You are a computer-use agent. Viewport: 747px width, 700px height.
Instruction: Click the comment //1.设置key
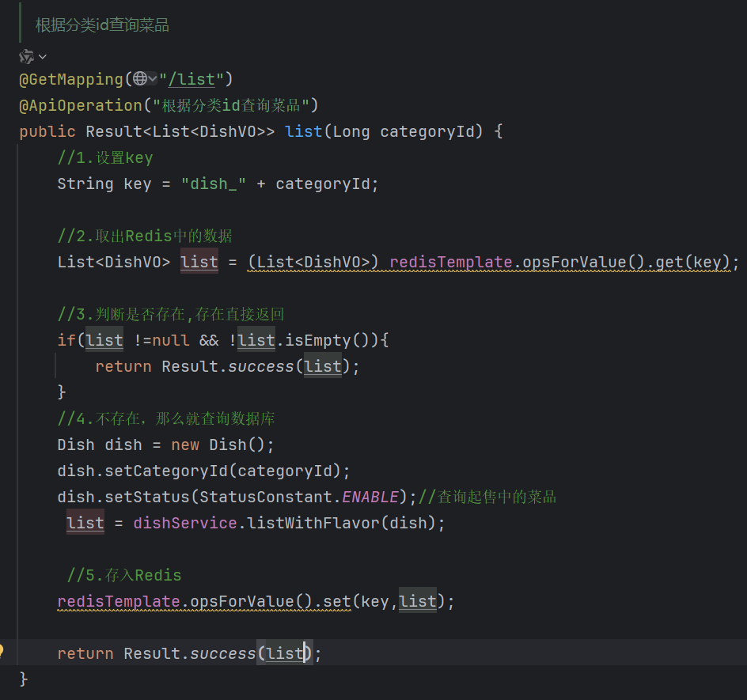tap(104, 157)
